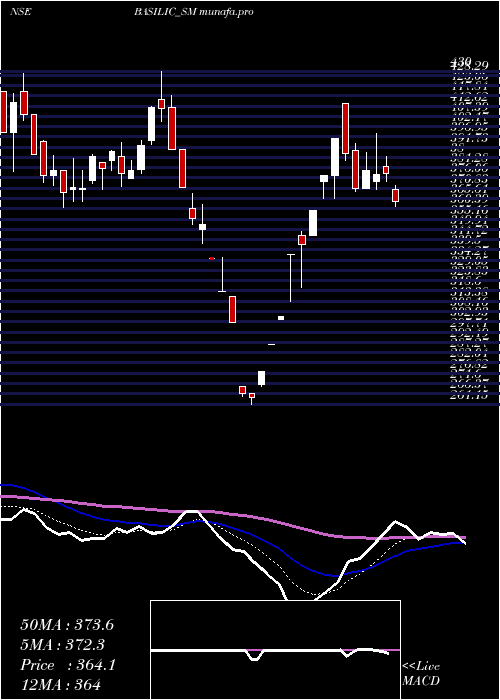The height and width of the screenshot is (700, 500).
Task: Click the tall red candle on the right peak
Action: click(x=345, y=129)
